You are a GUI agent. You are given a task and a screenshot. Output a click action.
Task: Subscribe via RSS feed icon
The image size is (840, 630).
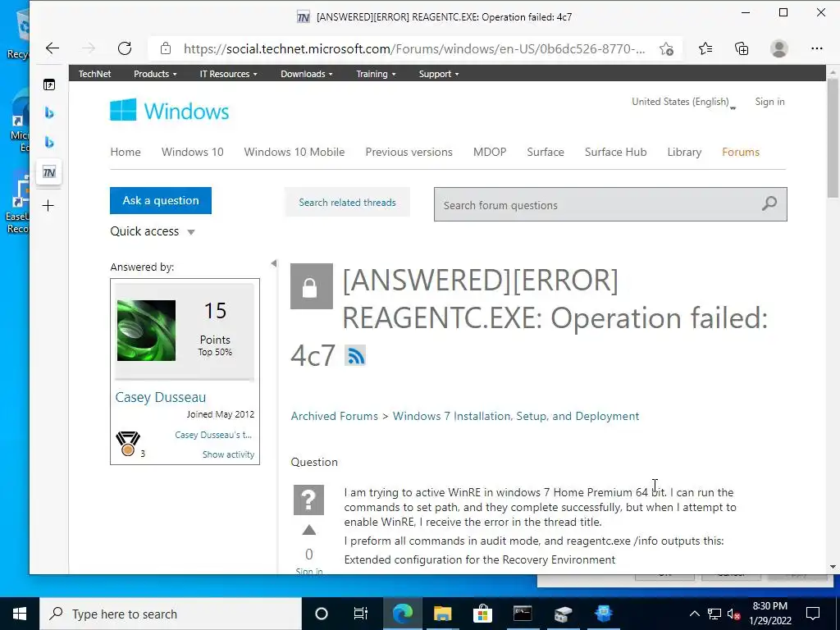356,355
